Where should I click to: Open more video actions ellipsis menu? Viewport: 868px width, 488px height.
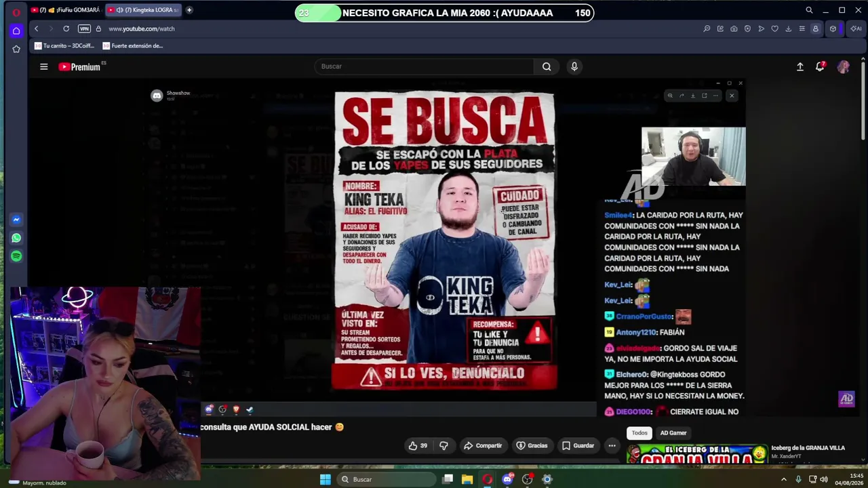click(x=612, y=445)
